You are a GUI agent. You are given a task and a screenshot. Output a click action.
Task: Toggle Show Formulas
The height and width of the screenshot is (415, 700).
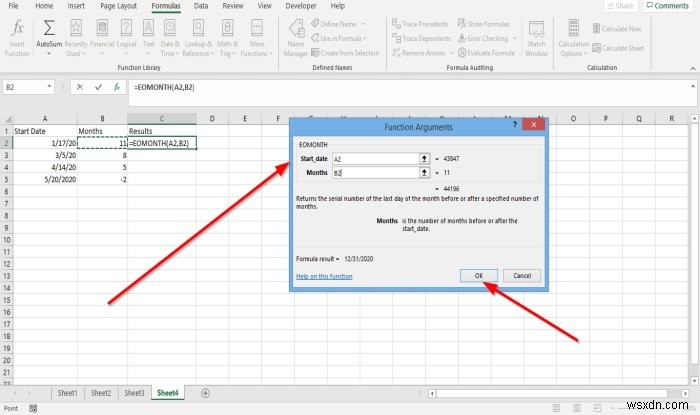point(483,24)
